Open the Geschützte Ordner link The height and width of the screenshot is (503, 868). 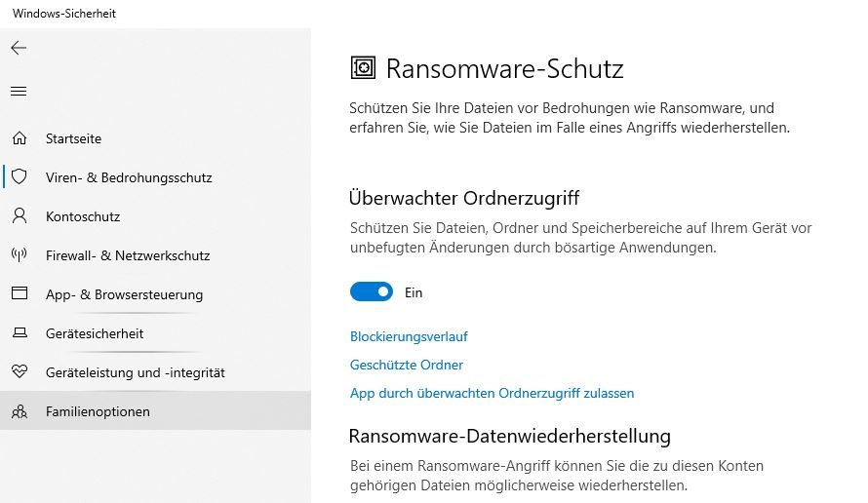[x=407, y=365]
